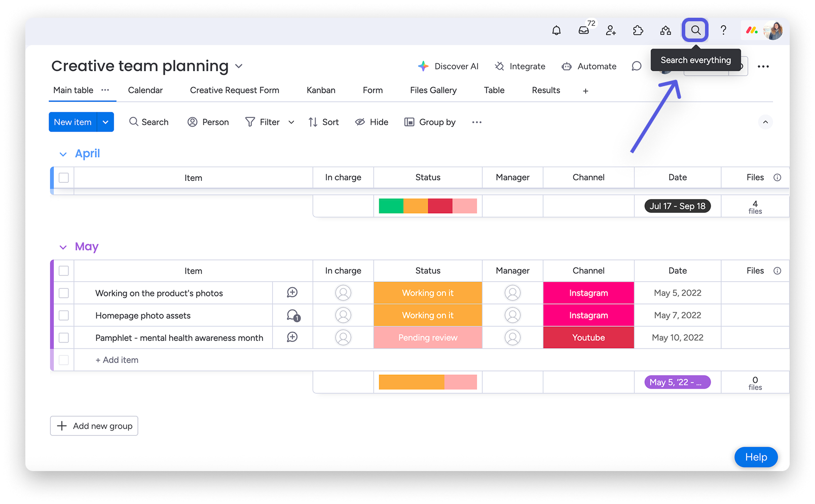Open the Help button

pos(756,457)
